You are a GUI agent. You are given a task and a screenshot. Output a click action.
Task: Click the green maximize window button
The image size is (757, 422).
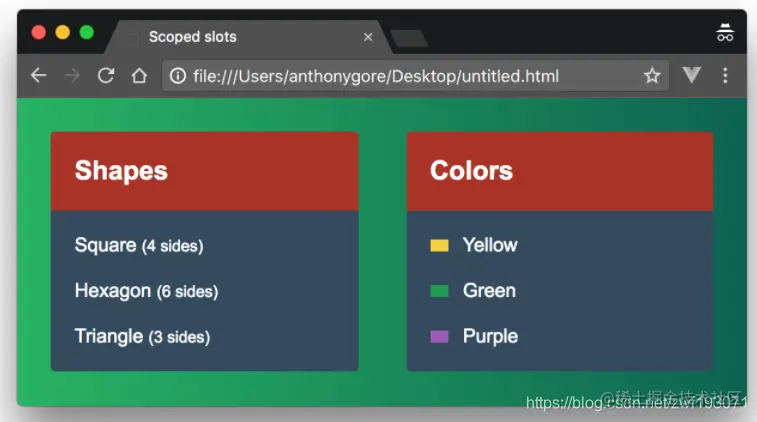pos(87,32)
